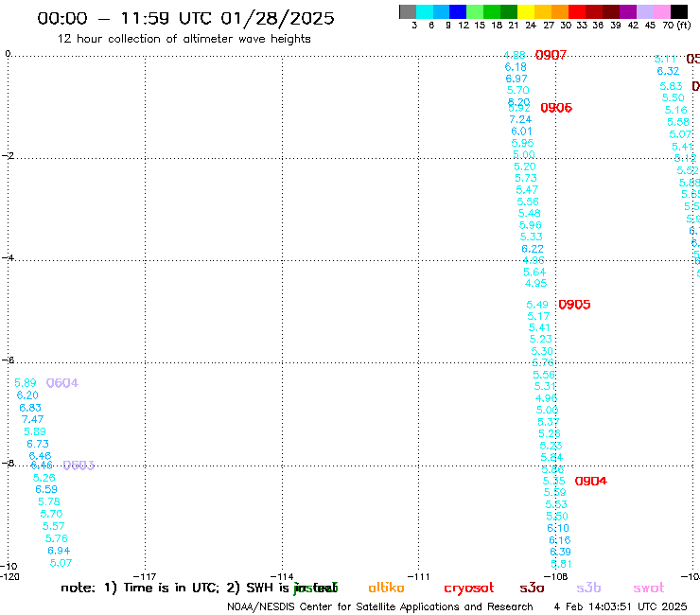
Task: Select the wave height value 5.83
Action: (671, 86)
